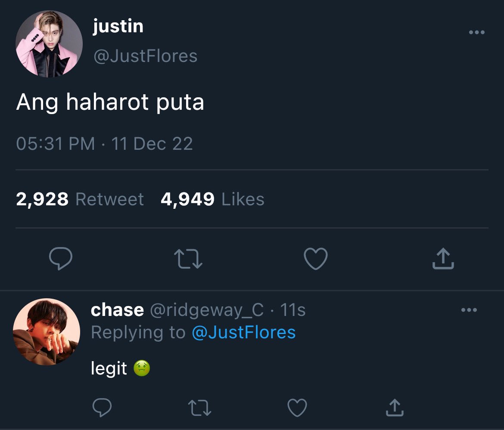
Task: Open chase's profile picture
Action: 46,332
